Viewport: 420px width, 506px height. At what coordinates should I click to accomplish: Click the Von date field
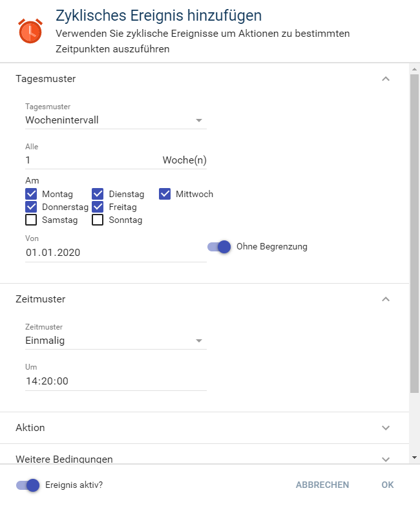pos(116,253)
